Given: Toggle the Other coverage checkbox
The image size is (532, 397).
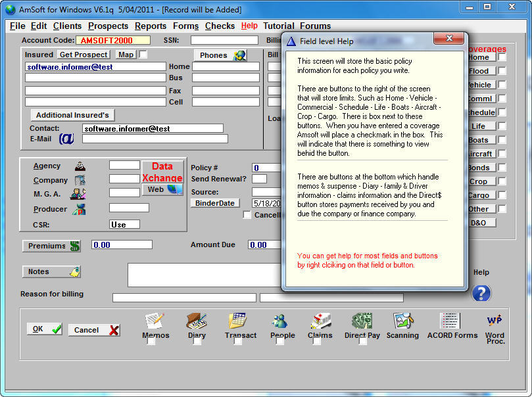Looking at the screenshot, I should click(x=502, y=209).
